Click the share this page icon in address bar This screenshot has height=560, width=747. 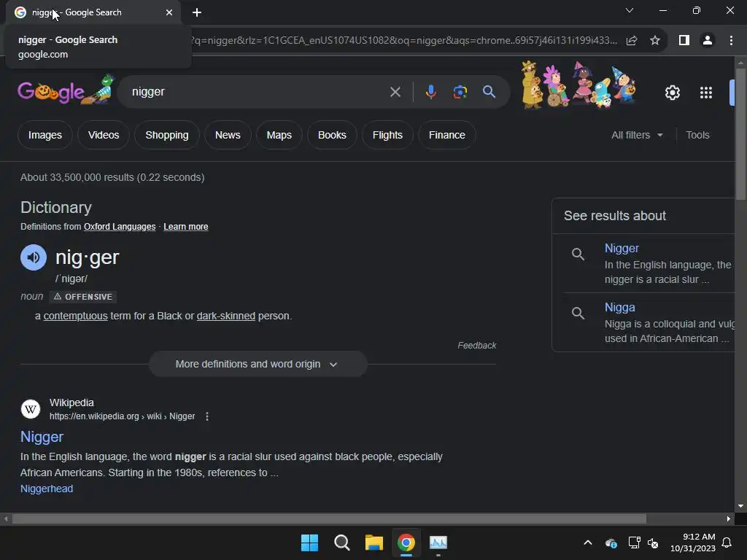(x=632, y=41)
